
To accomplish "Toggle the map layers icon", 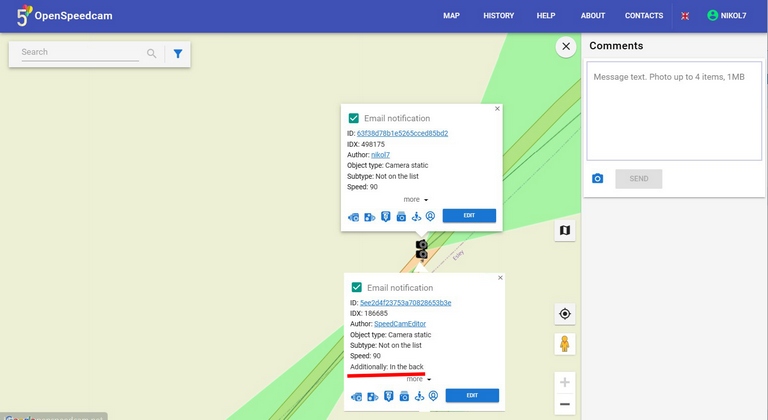I will 565,230.
